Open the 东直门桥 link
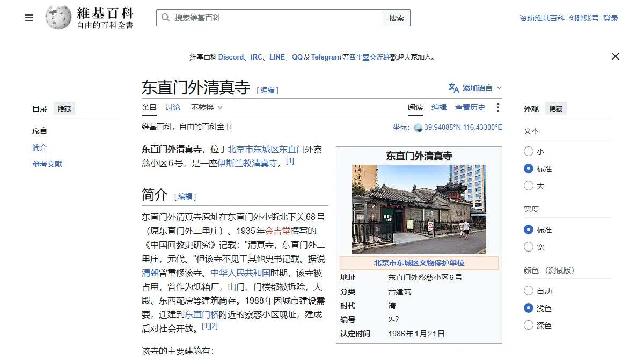 pyautogui.click(x=202, y=315)
